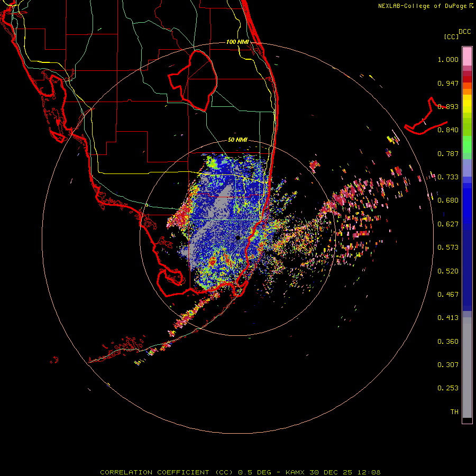Select the 0.840 scale value

tap(448, 130)
